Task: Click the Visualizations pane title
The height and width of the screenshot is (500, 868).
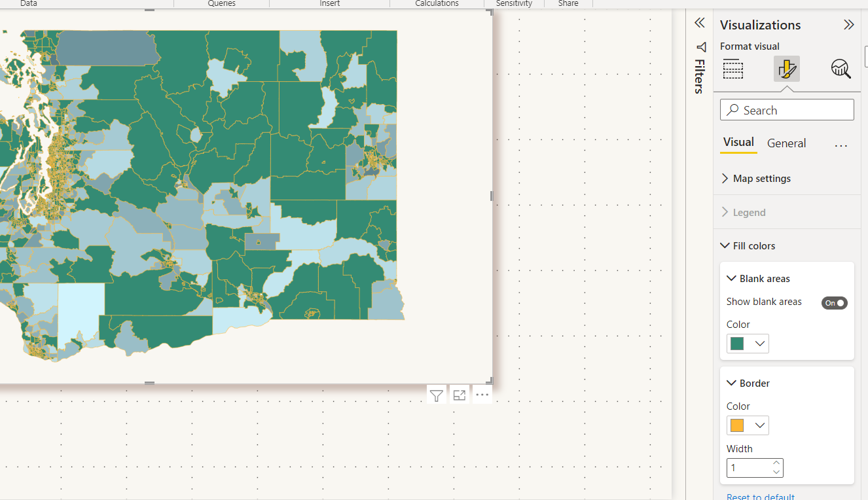Action: pyautogui.click(x=760, y=25)
